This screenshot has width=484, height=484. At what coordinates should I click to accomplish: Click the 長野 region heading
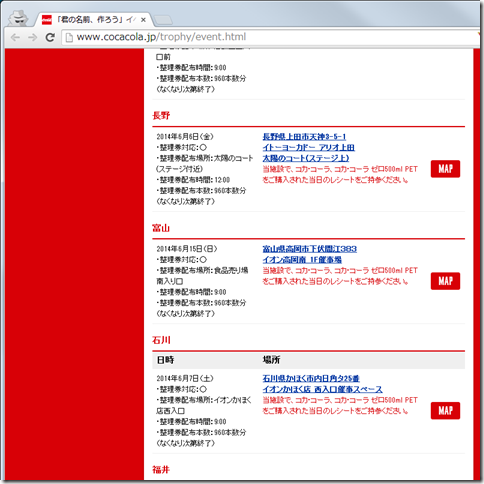click(161, 116)
